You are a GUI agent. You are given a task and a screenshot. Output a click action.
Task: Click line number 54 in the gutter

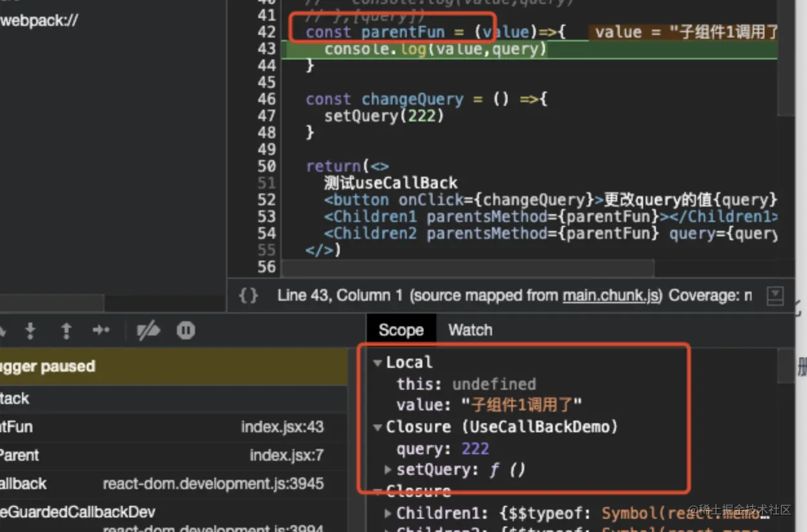point(267,234)
